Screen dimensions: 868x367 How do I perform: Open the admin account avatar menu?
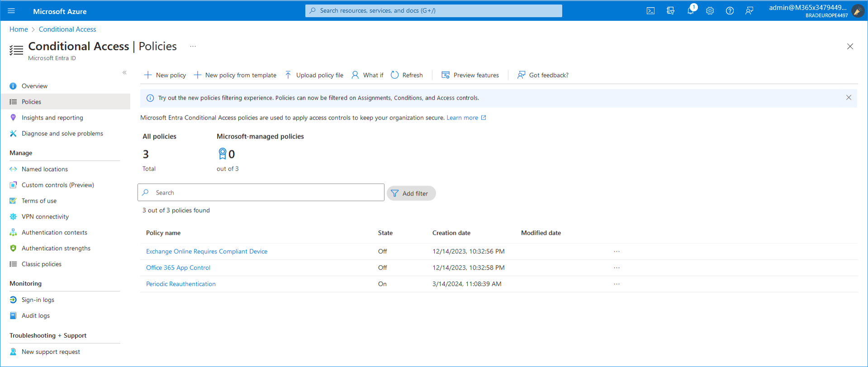coord(858,11)
